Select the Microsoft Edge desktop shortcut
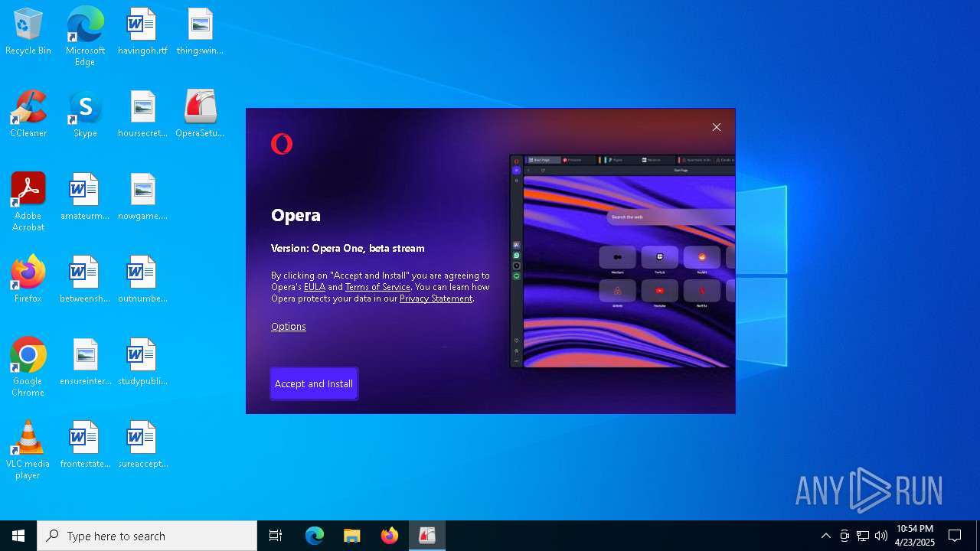 [x=85, y=37]
